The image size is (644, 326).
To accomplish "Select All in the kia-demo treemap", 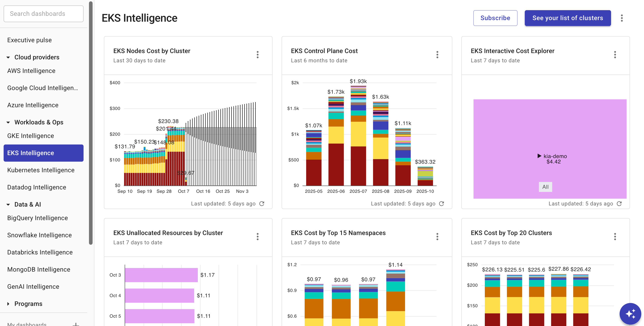I will pyautogui.click(x=546, y=187).
